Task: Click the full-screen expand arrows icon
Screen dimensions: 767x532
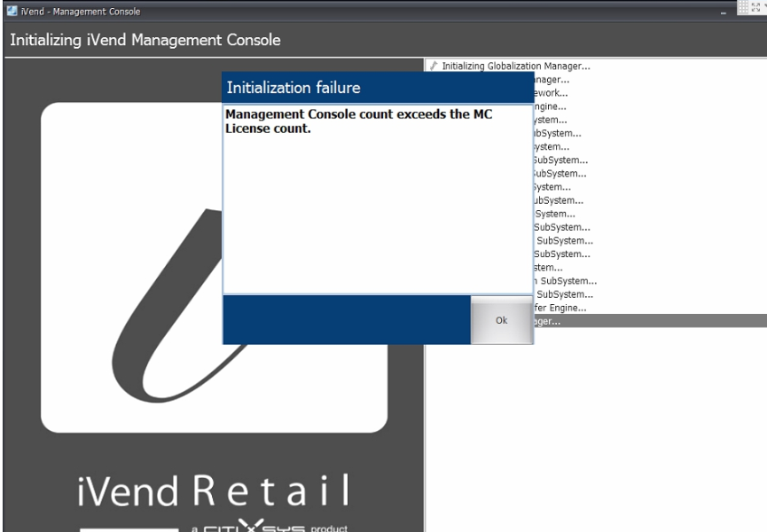Action: coord(755,7)
